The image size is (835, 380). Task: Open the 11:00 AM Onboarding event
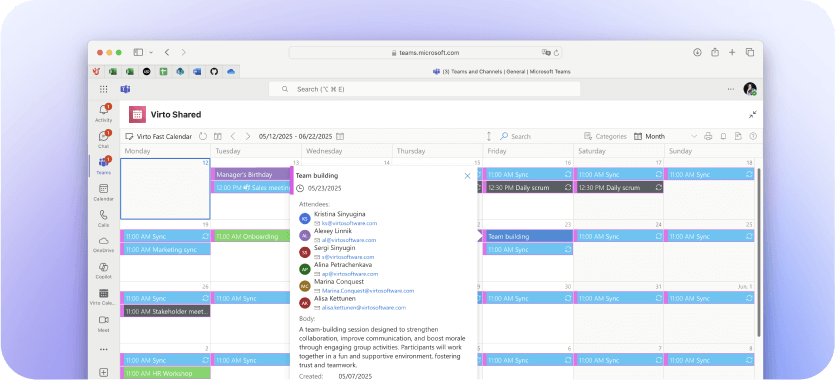(x=251, y=236)
